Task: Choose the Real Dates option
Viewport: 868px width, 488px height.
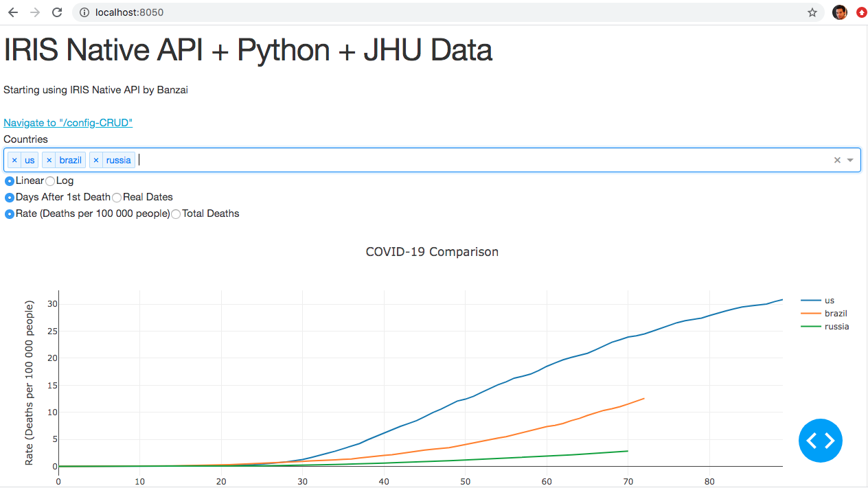Action: point(117,198)
